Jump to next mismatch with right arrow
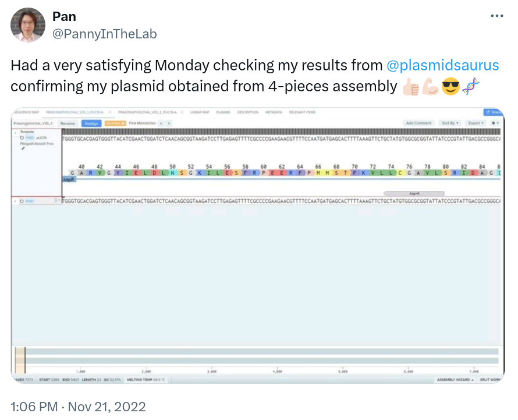518x420 pixels. click(x=169, y=123)
